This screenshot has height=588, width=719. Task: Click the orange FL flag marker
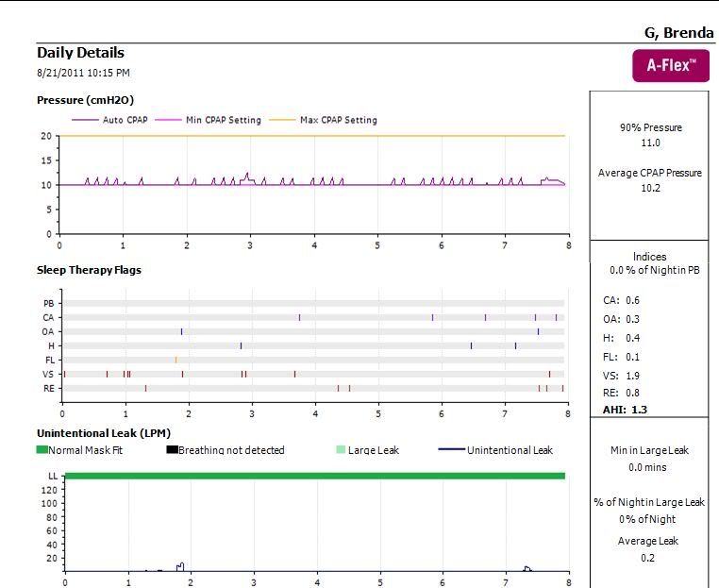pyautogui.click(x=176, y=360)
